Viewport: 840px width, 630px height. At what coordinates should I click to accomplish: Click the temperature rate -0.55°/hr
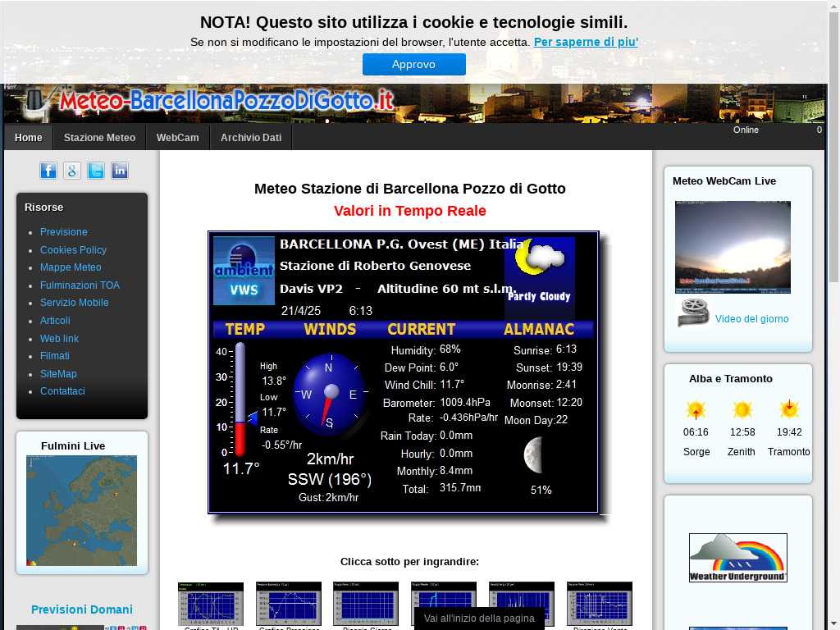click(x=282, y=445)
